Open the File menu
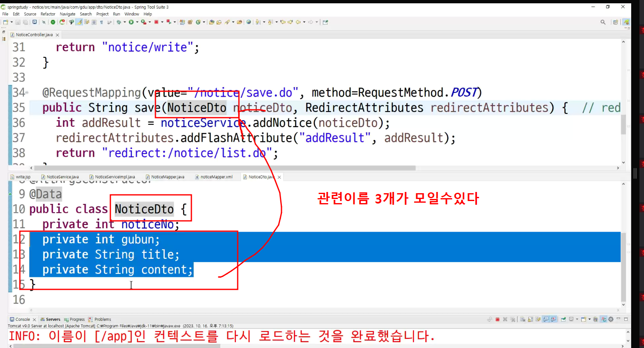The width and height of the screenshot is (644, 348). [x=5, y=14]
